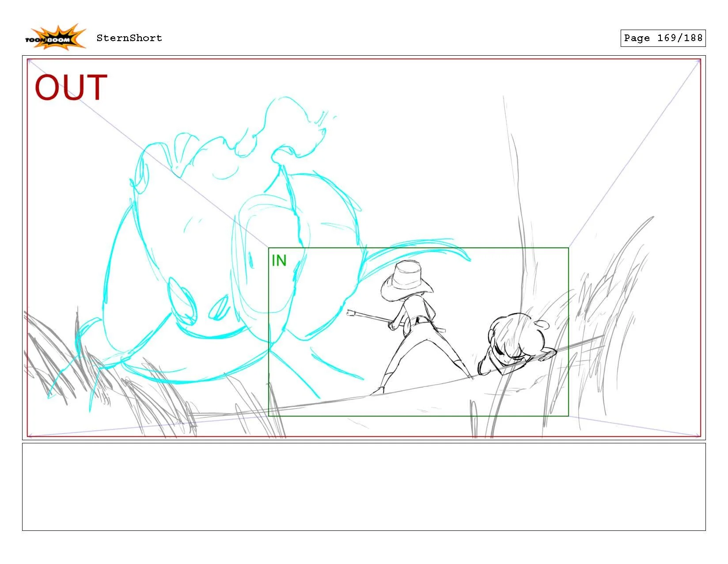728x564 pixels.
Task: Enable the green IN camera frame border
Action: pos(418,248)
